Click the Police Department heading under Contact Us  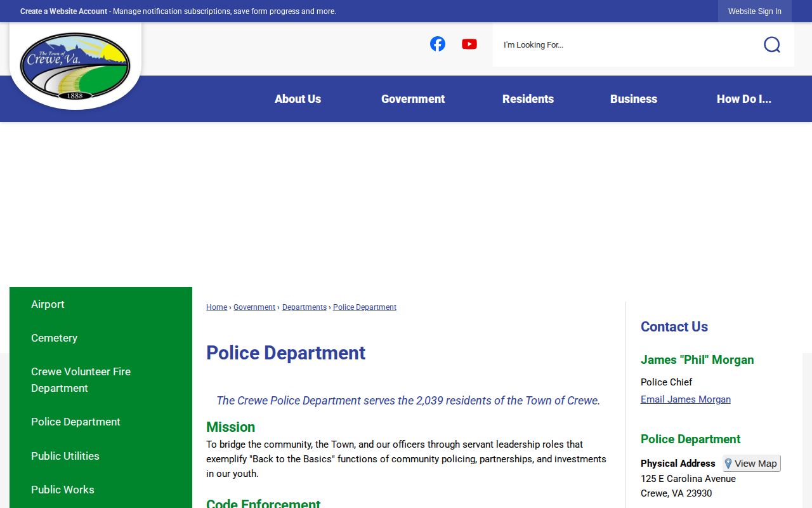690,439
